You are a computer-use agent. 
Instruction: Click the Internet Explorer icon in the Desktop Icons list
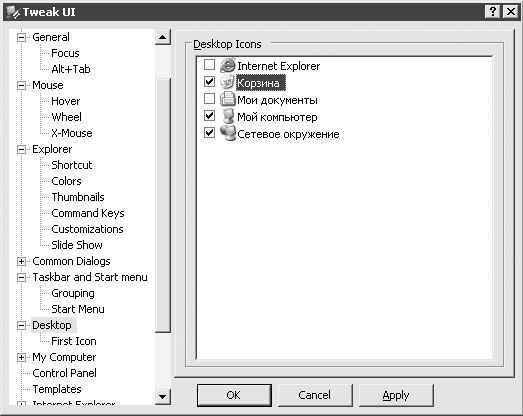[227, 65]
